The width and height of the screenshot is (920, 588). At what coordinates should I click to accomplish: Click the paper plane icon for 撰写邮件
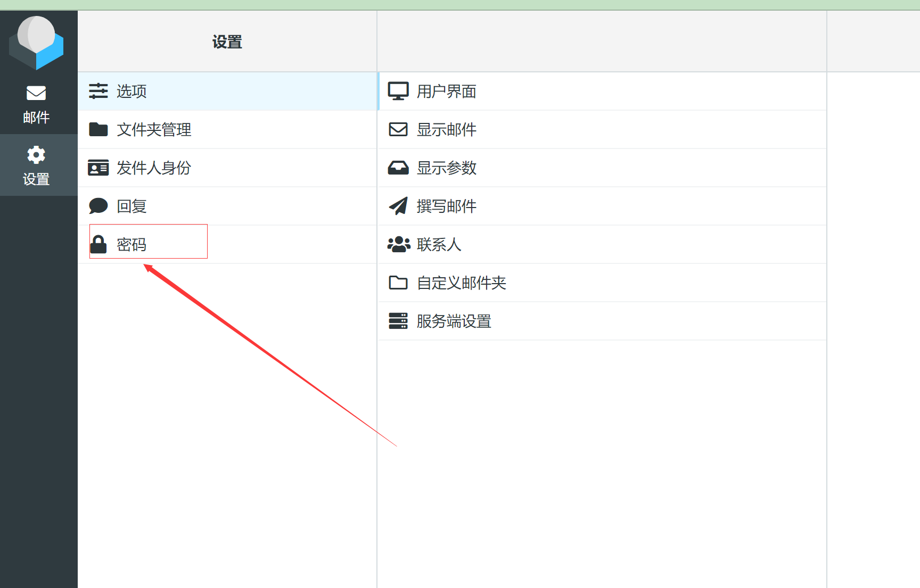pyautogui.click(x=398, y=206)
